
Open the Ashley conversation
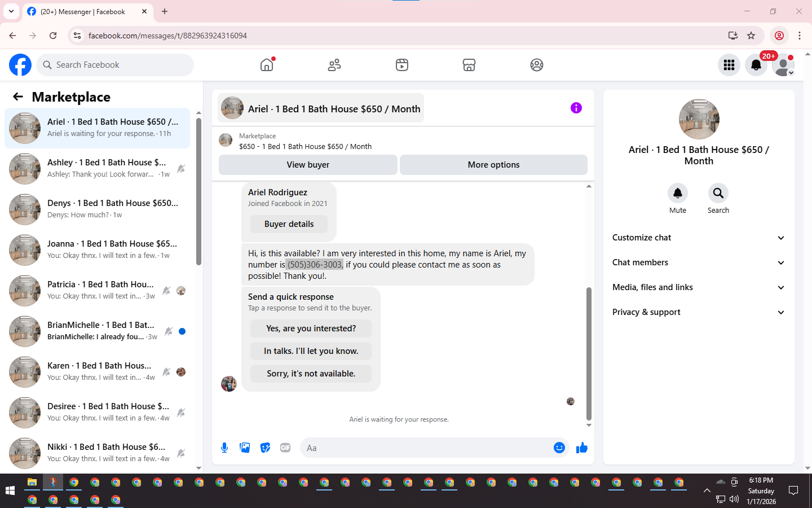[98, 169]
